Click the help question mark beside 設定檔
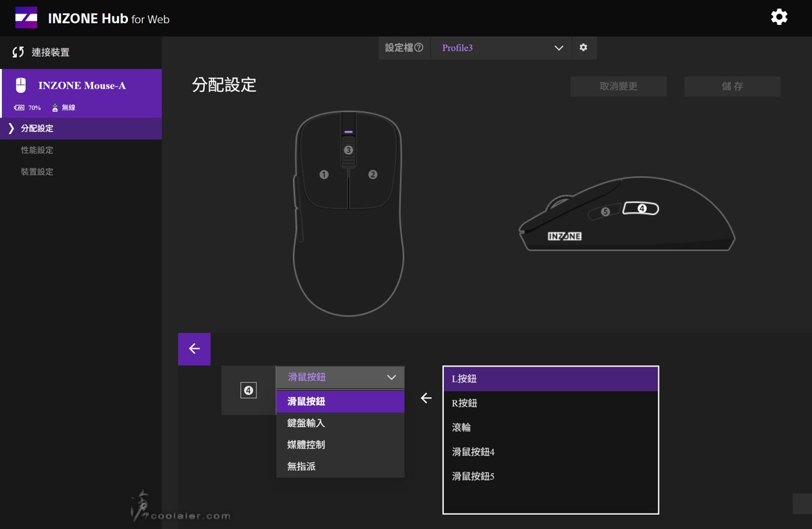 (x=419, y=48)
